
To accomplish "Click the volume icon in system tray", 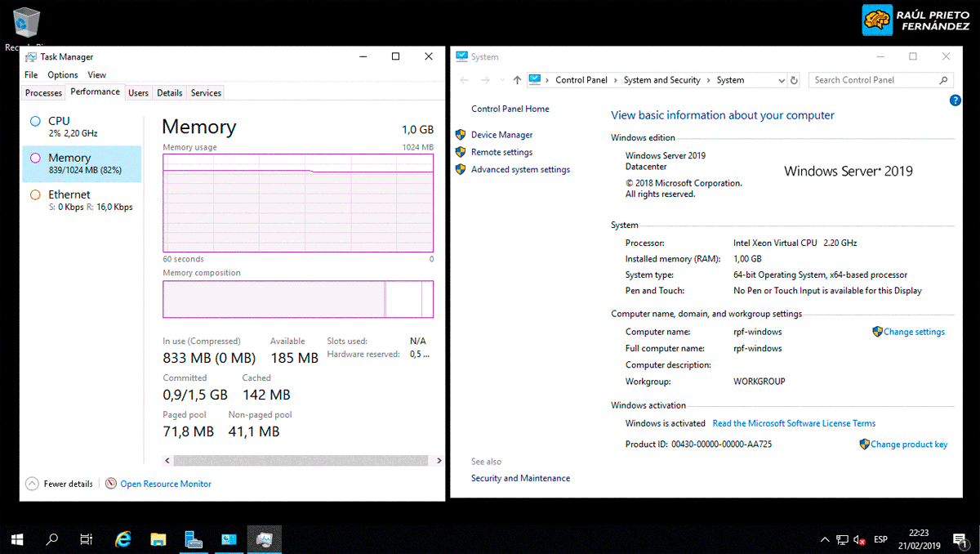I will 859,539.
